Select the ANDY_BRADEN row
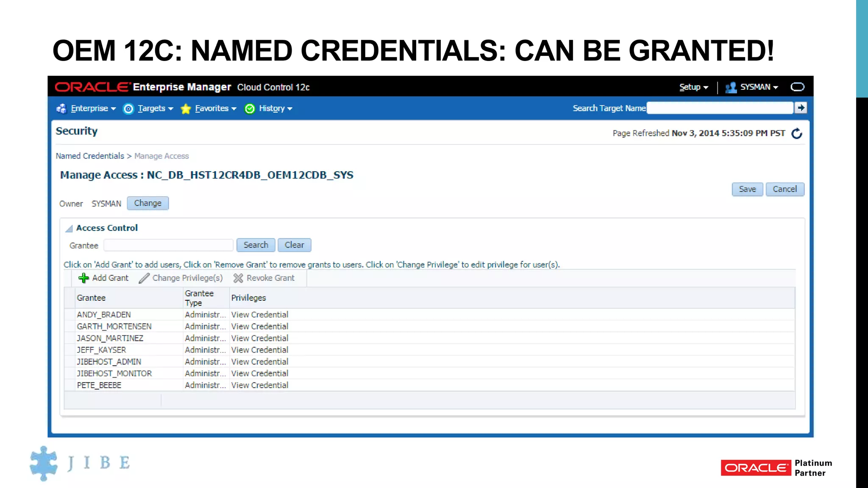 coord(429,315)
